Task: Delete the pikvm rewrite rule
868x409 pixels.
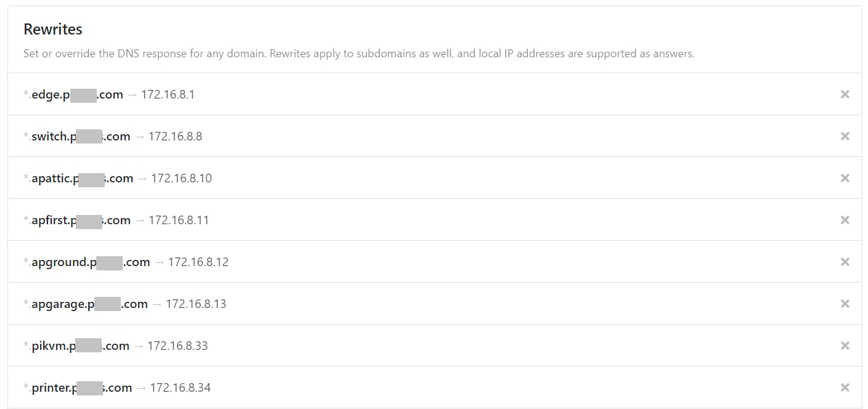Action: click(x=845, y=346)
